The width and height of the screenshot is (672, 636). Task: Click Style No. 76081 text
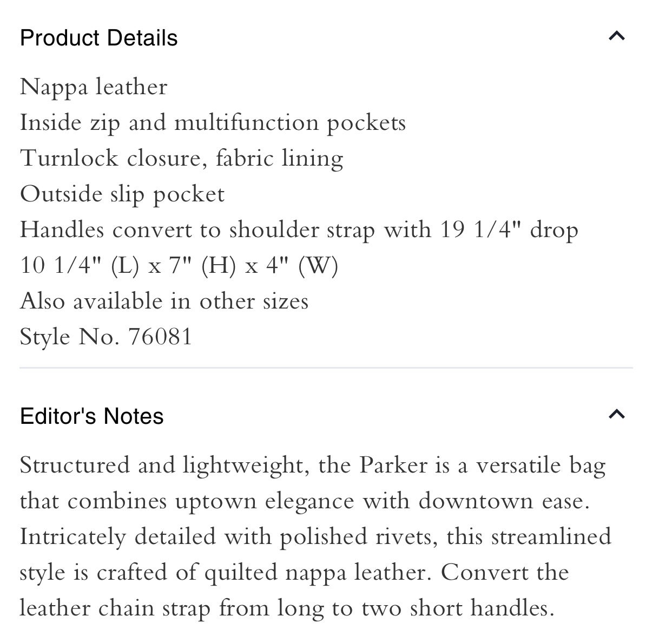click(x=107, y=337)
